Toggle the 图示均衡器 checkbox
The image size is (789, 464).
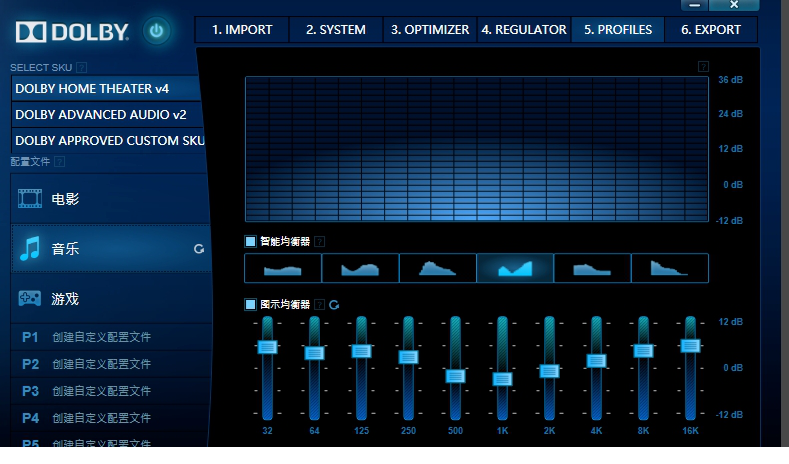250,304
